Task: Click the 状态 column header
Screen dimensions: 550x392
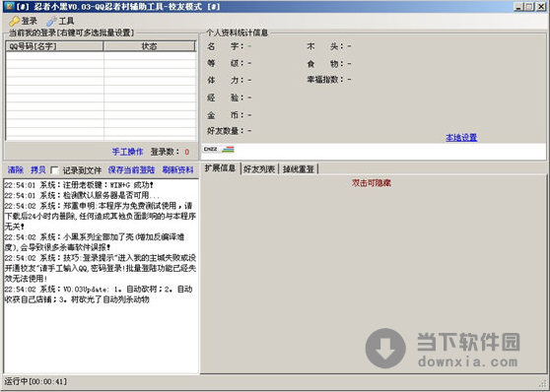Action: [x=149, y=46]
